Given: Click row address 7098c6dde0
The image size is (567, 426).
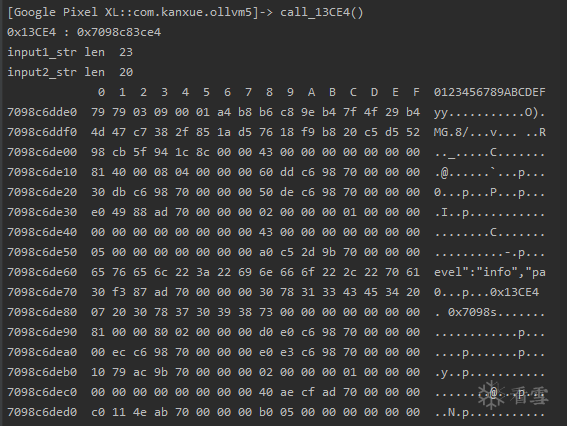Looking at the screenshot, I should tap(42, 112).
